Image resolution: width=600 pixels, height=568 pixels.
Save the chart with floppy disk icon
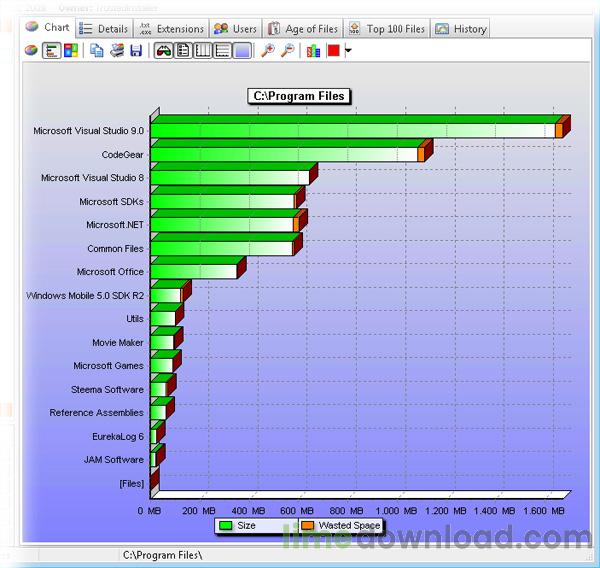(x=136, y=51)
